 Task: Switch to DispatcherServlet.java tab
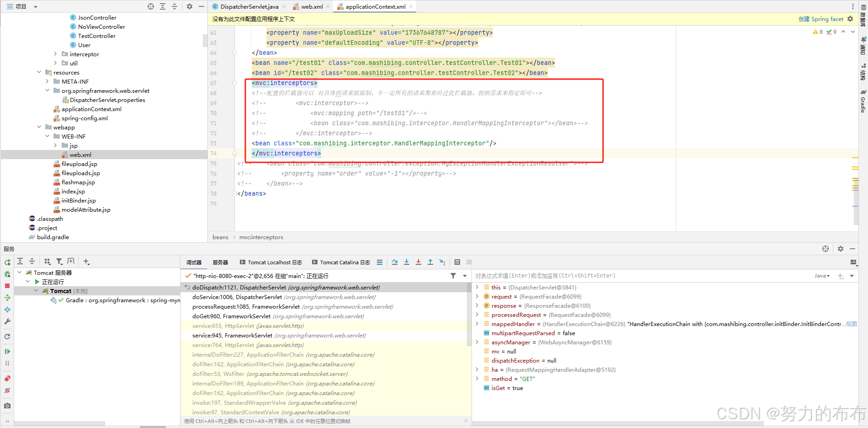coord(249,6)
